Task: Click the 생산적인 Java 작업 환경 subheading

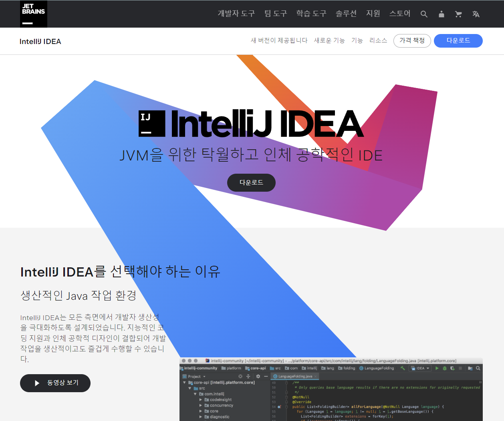Action: (79, 295)
